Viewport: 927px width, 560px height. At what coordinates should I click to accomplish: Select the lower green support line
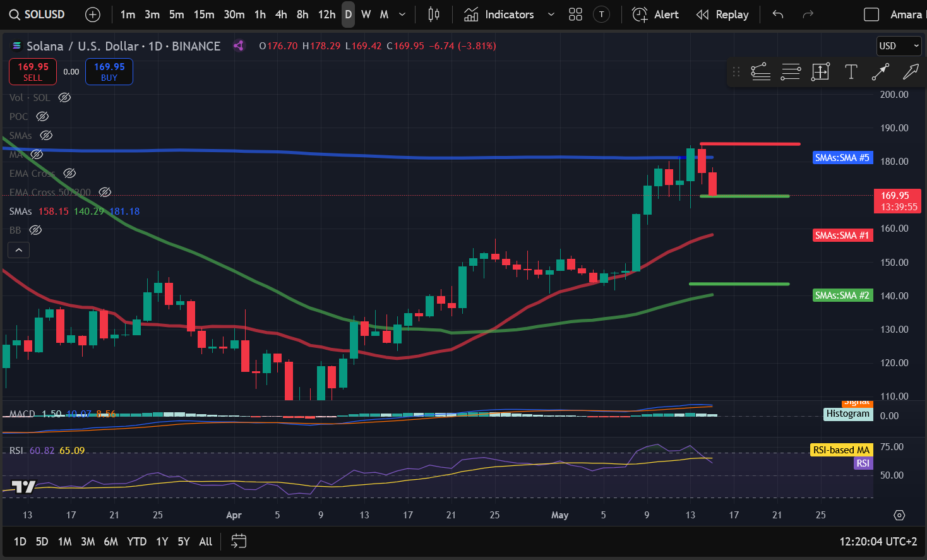click(x=739, y=284)
